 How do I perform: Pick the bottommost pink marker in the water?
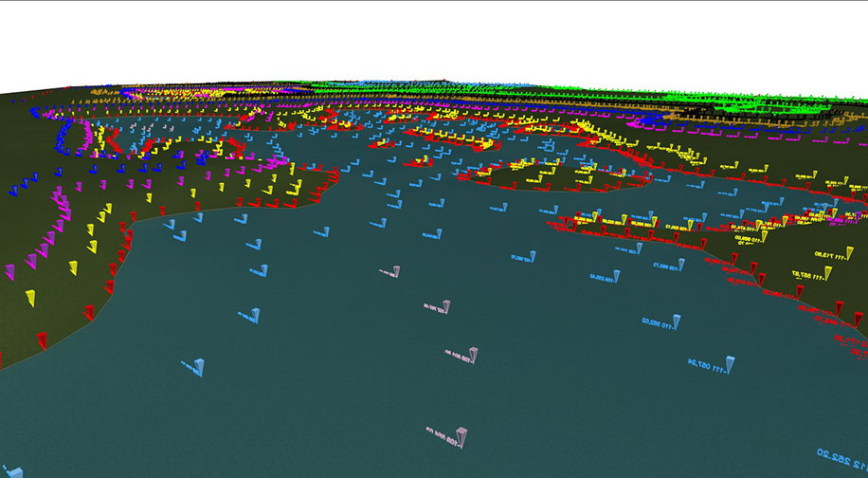click(460, 437)
